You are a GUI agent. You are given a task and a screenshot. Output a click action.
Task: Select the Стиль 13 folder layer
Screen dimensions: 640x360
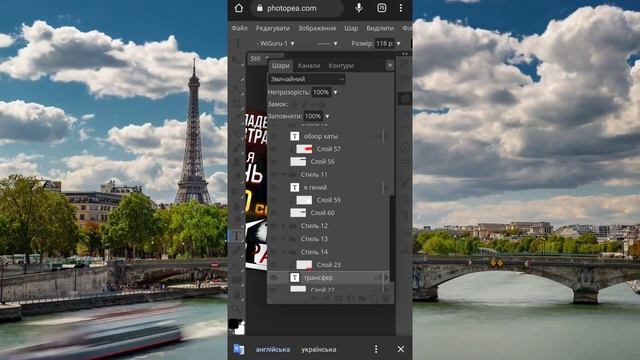click(x=314, y=239)
